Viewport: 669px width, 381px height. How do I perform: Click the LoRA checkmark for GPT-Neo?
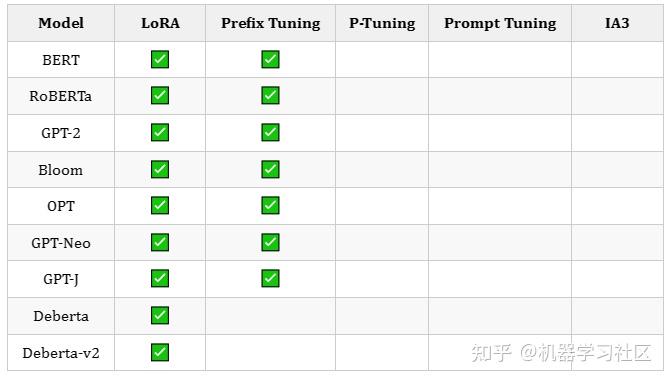click(160, 242)
